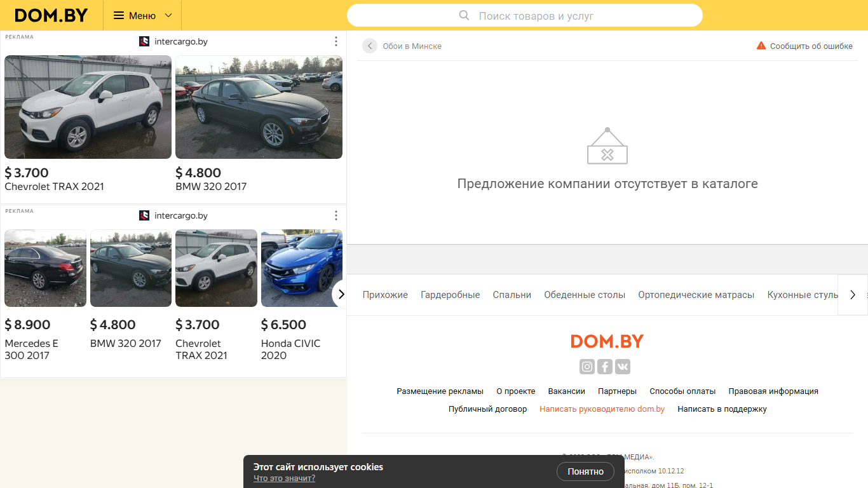
Task: Open the VK social icon
Action: [623, 367]
